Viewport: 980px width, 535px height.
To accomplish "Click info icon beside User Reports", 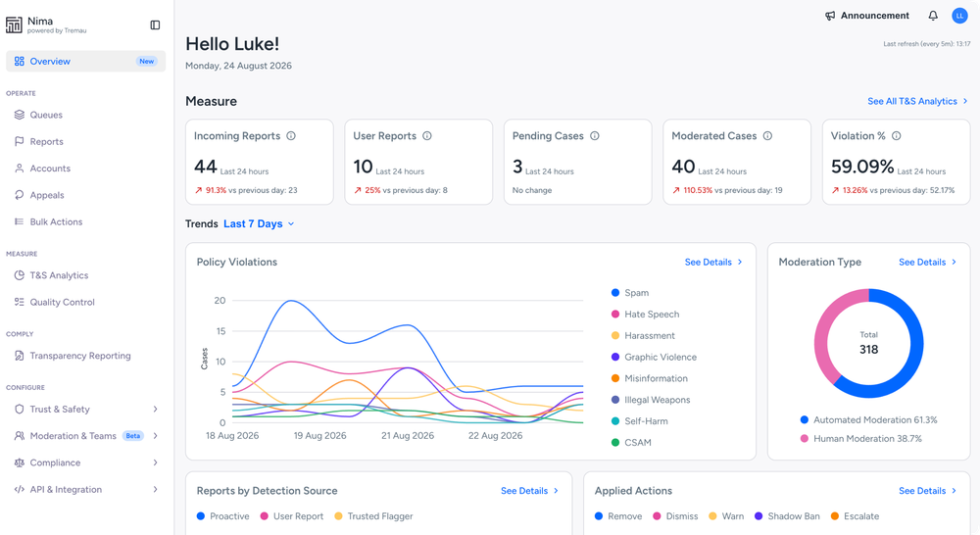I will point(427,135).
